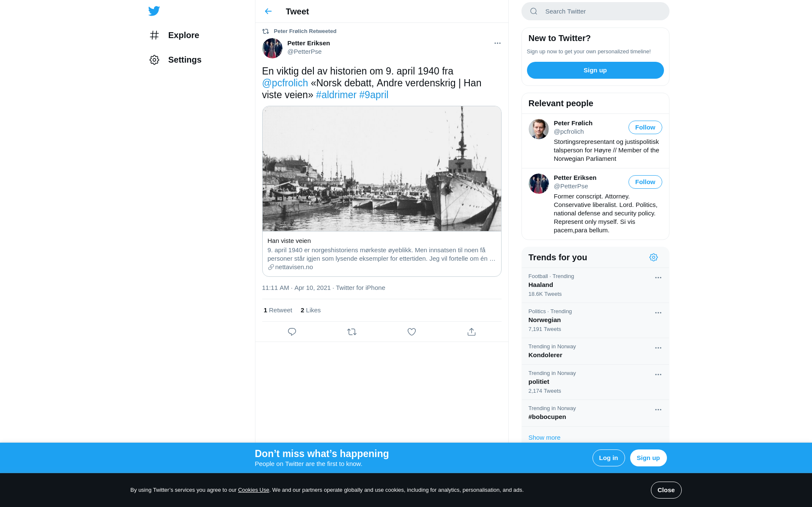This screenshot has width=812, height=507.
Task: Click author name Petter Eriksen on tweet
Action: pos(309,43)
